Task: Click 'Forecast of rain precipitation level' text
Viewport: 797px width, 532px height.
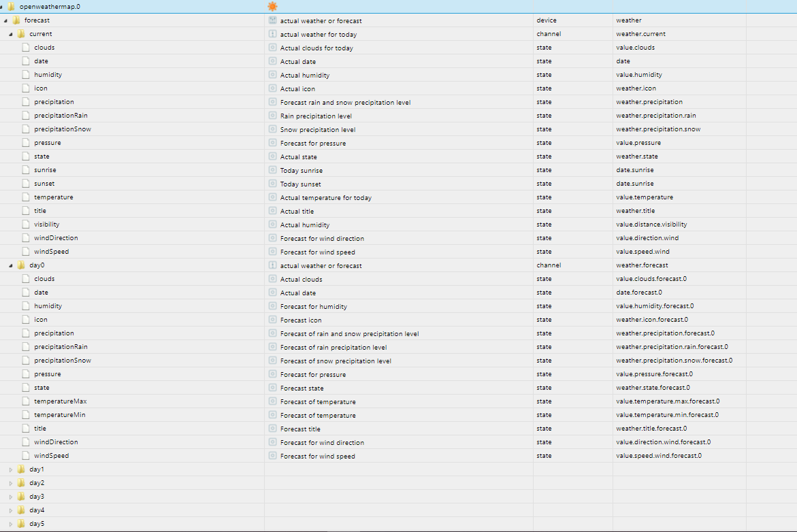Action: point(334,347)
